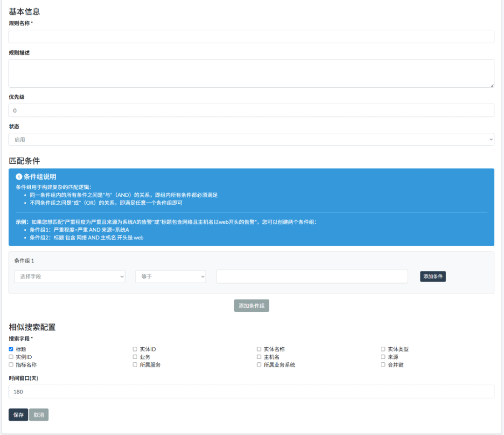
Task: Click the 保存 button
Action: (18, 415)
